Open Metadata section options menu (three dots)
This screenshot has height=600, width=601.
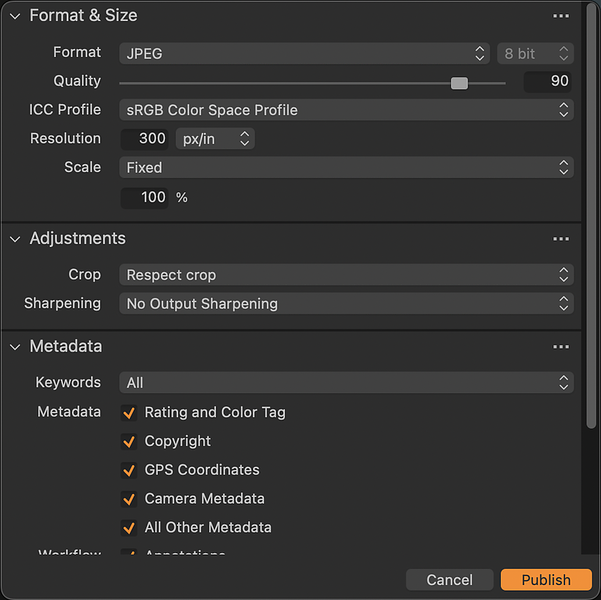(561, 347)
